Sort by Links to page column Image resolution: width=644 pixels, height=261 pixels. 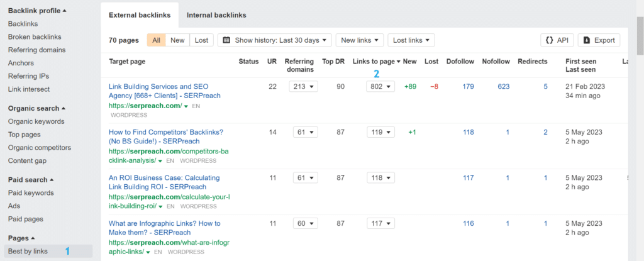click(x=377, y=62)
